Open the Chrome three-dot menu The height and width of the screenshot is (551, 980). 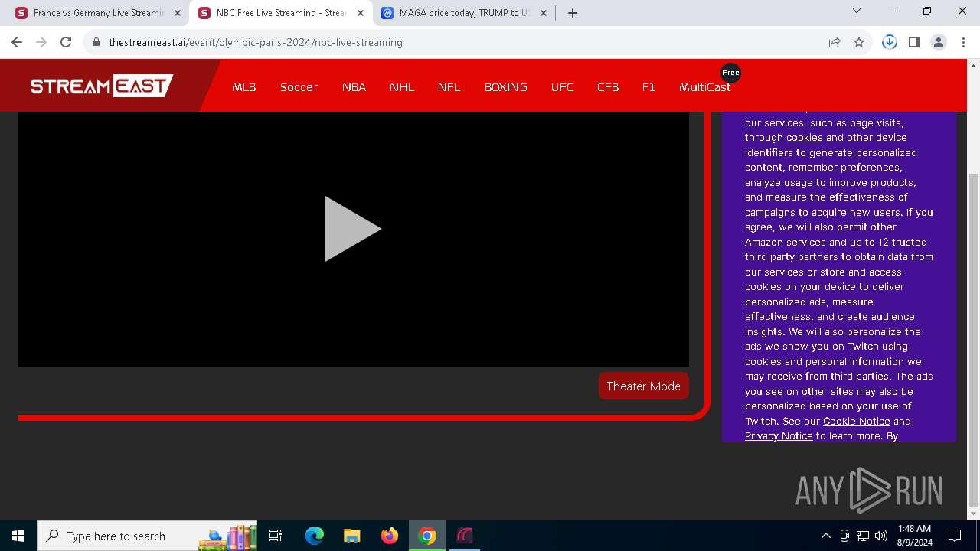(963, 42)
